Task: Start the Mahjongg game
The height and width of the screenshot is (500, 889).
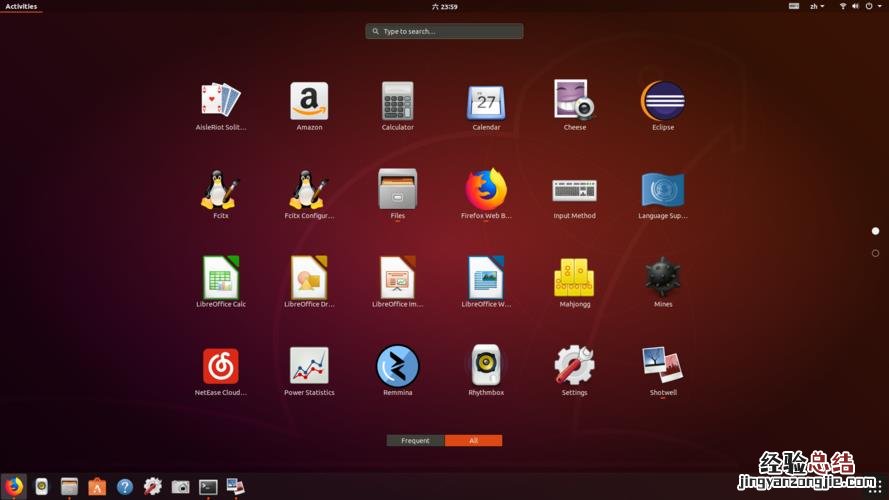Action: [x=574, y=283]
